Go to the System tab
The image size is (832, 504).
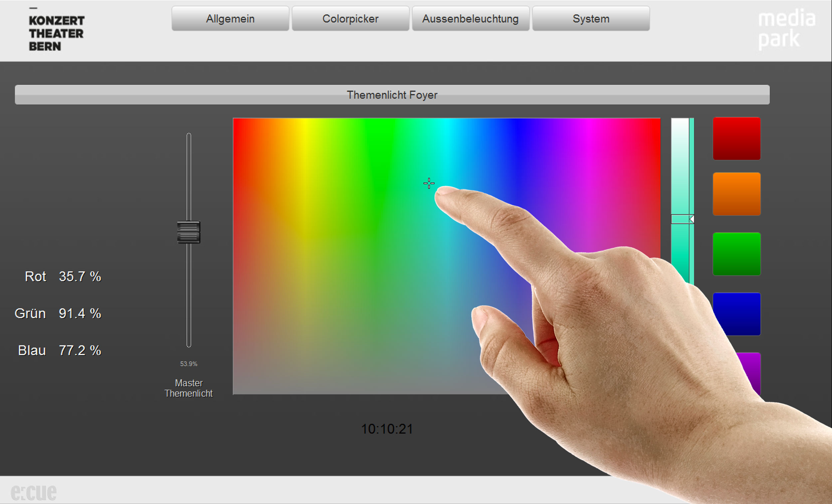pyautogui.click(x=591, y=19)
